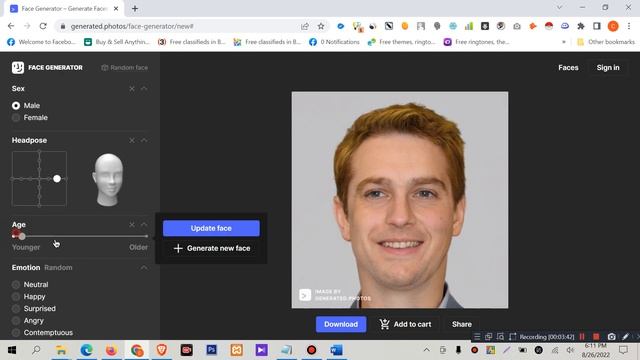Collapse the Emotion section chevron

[144, 268]
